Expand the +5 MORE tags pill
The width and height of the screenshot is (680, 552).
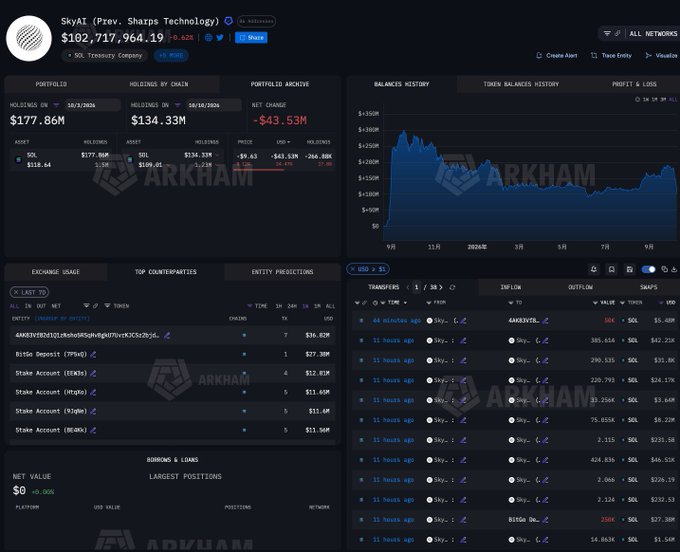coord(171,56)
